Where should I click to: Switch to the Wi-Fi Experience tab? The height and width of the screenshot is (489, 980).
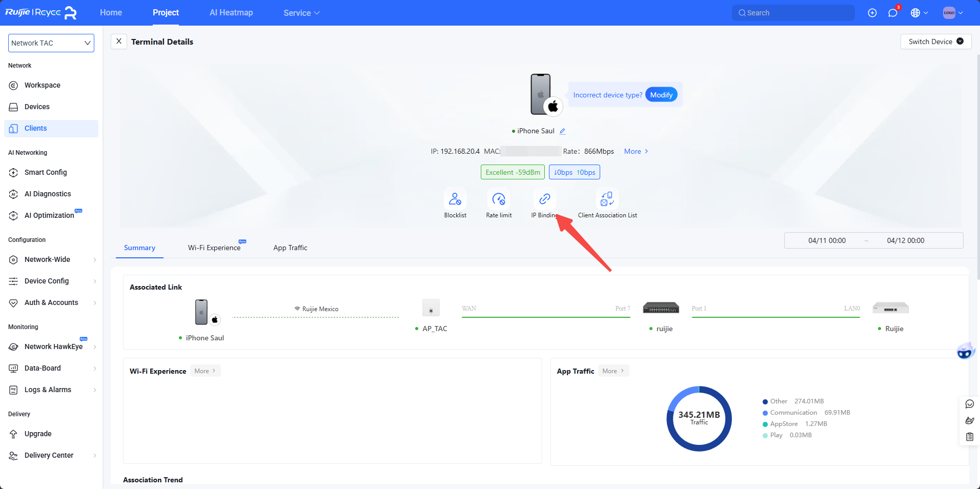point(214,248)
